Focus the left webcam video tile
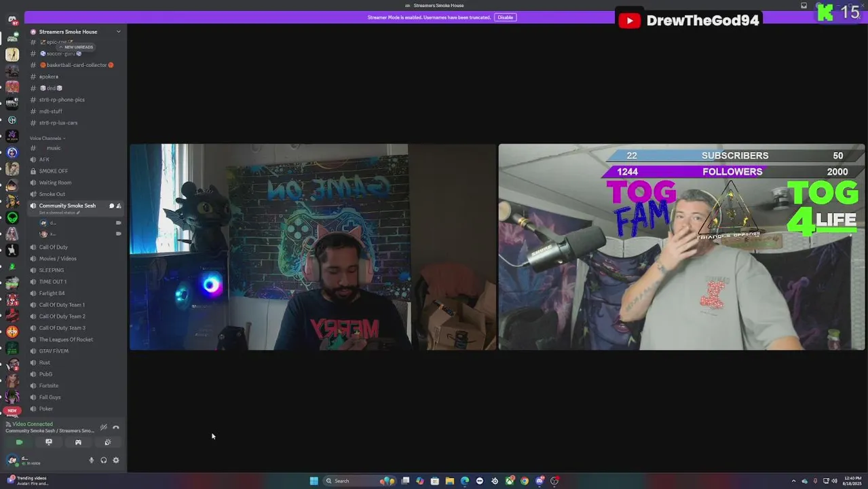 (x=313, y=247)
